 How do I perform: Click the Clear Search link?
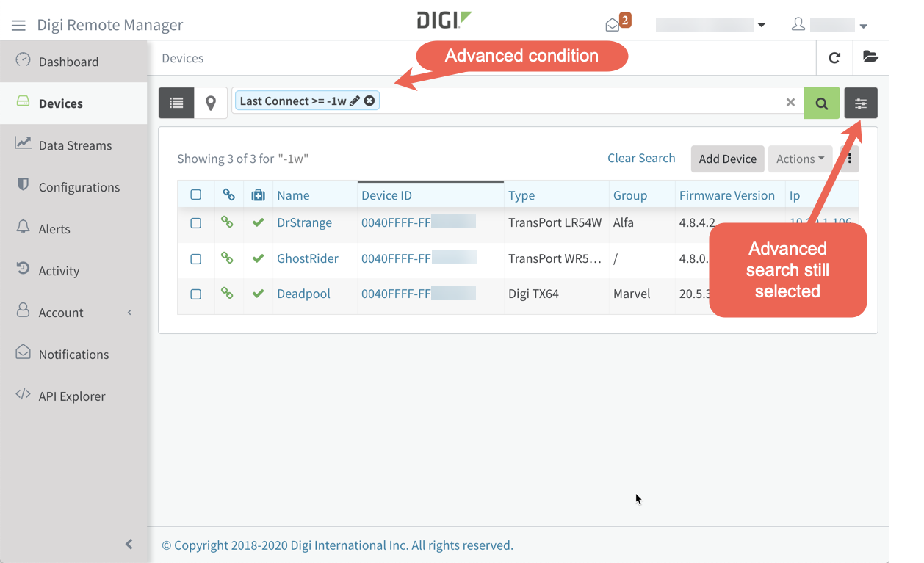pos(641,158)
